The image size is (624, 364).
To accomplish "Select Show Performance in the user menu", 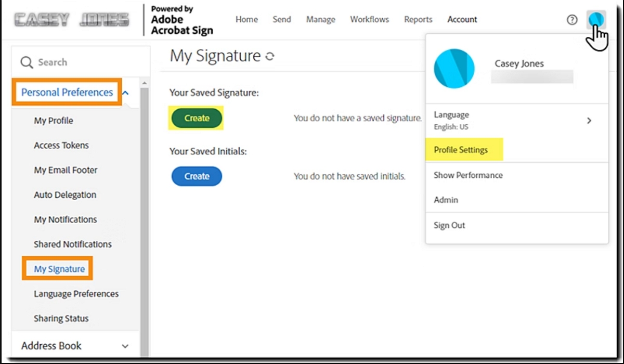I will click(468, 175).
